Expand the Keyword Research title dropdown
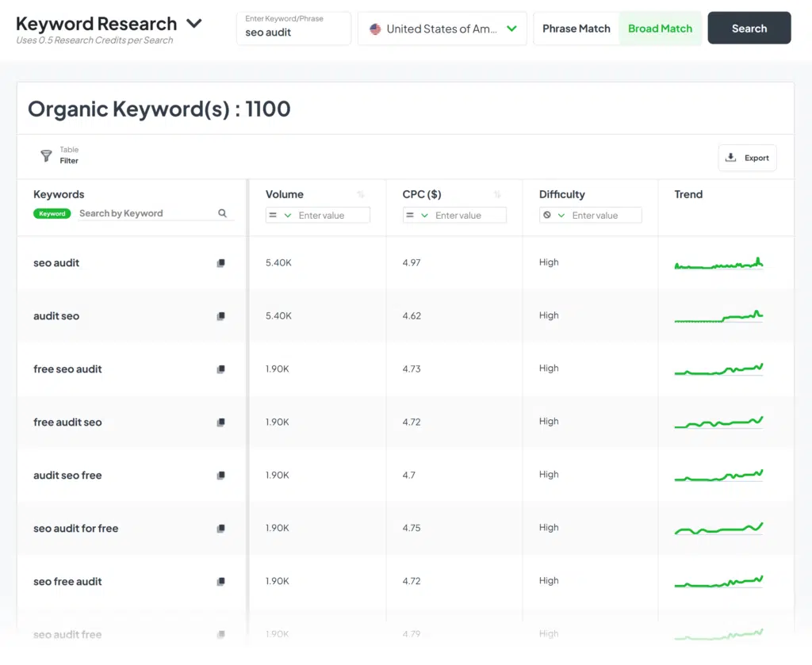The image size is (812, 665). point(194,24)
